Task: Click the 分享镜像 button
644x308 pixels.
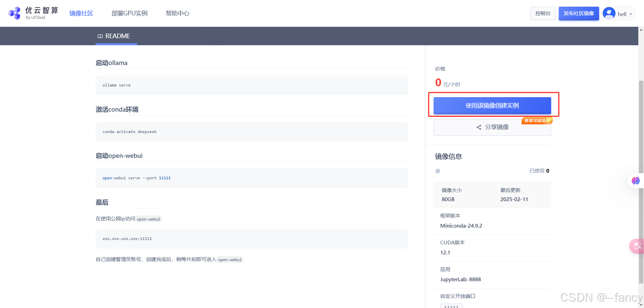Action: tap(492, 127)
